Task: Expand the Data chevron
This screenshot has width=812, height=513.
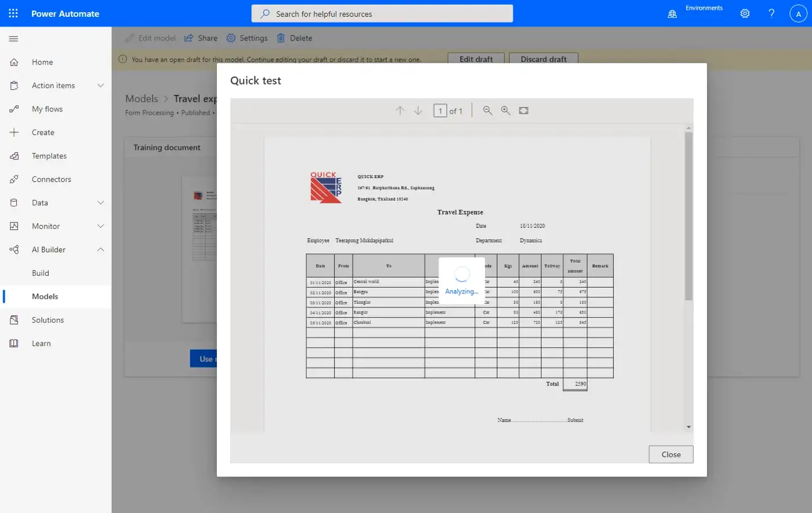Action: [x=100, y=203]
